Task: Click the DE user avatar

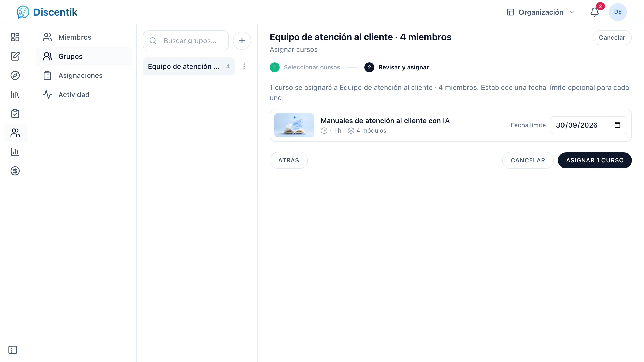Action: pyautogui.click(x=618, y=12)
